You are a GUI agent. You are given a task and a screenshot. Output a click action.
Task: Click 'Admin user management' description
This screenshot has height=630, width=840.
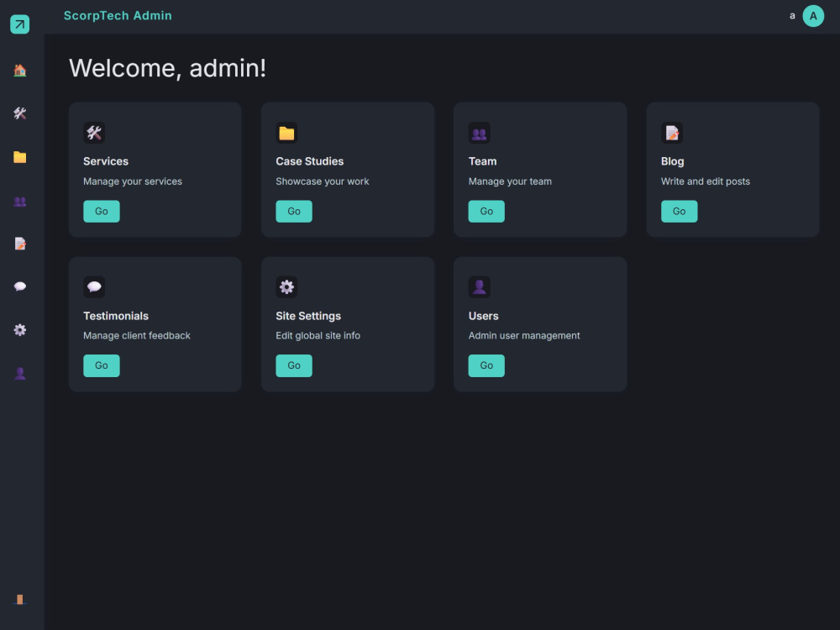click(524, 336)
